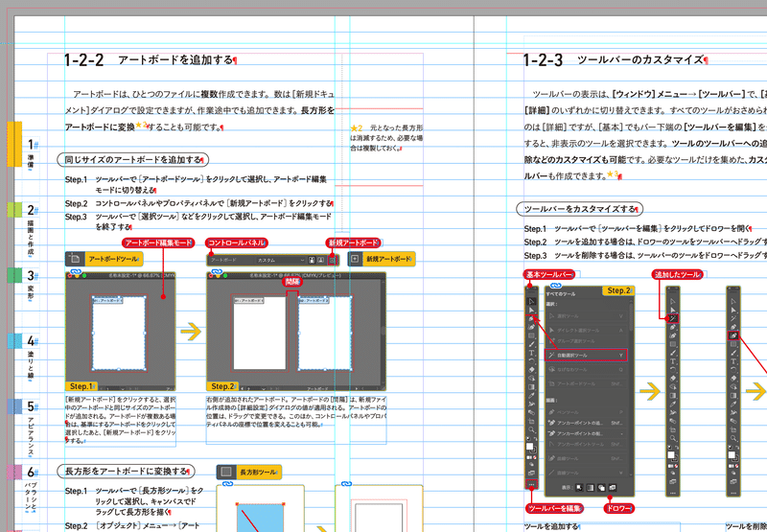The height and width of the screenshot is (532, 767).
Task: Select the "Step.3 ツールバーで[選択ツール]" line
Action: pos(198,221)
